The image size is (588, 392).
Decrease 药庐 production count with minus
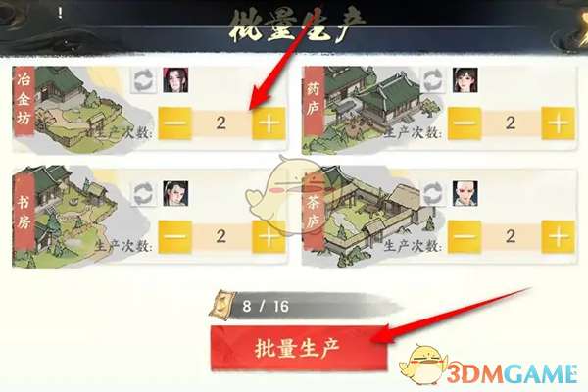coord(465,123)
